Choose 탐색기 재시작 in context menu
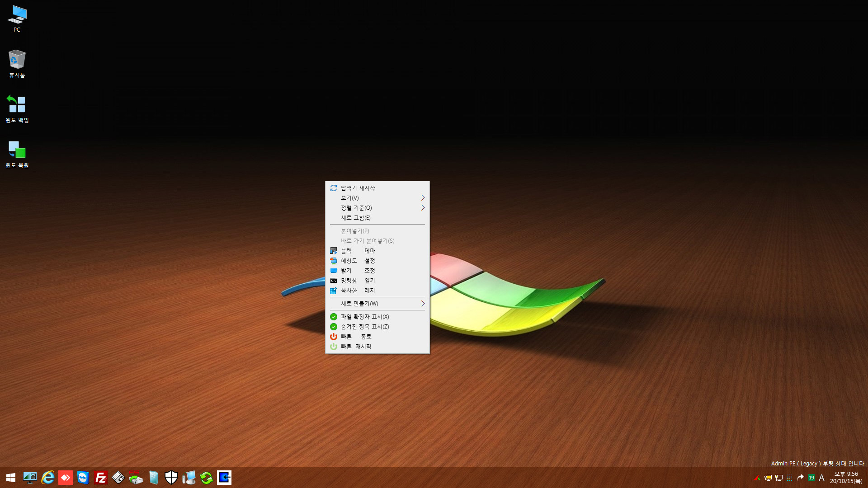The height and width of the screenshot is (488, 868). (377, 188)
